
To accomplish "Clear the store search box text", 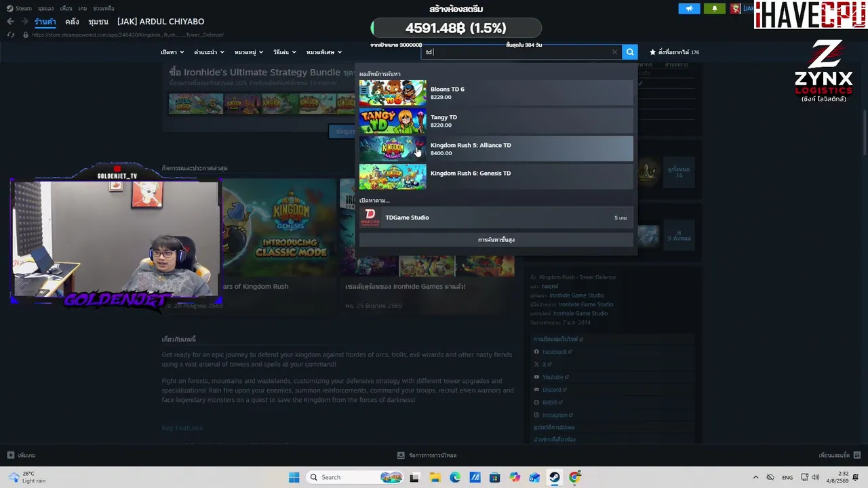I will 614,52.
